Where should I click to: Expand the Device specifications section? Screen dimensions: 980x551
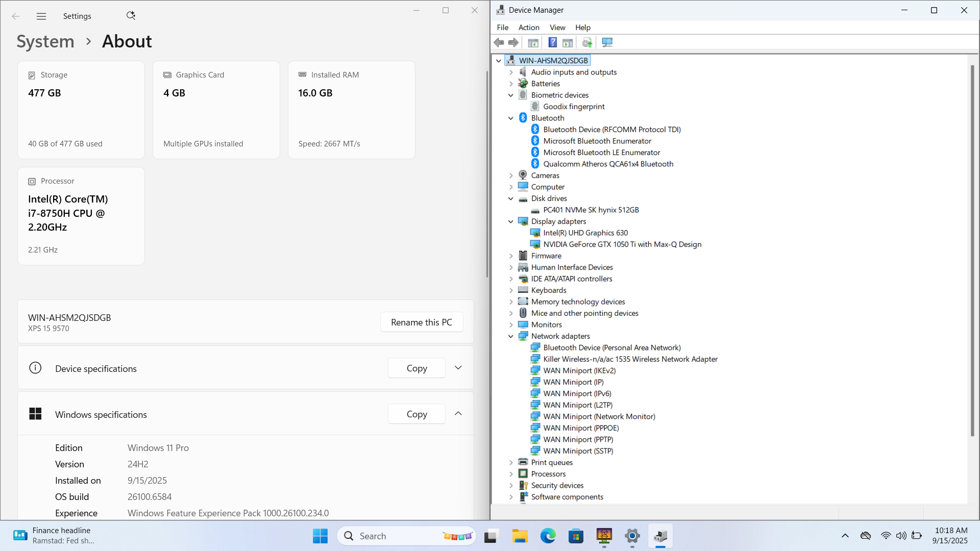click(x=458, y=368)
